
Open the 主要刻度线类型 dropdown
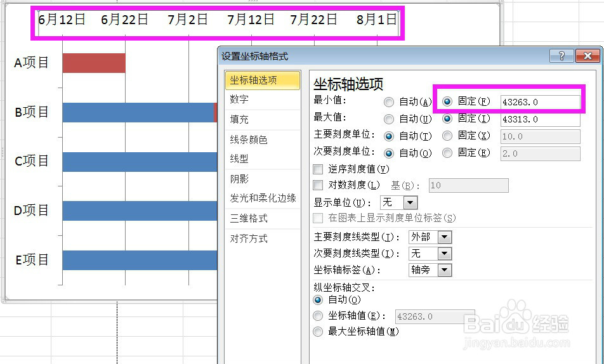pyautogui.click(x=444, y=237)
